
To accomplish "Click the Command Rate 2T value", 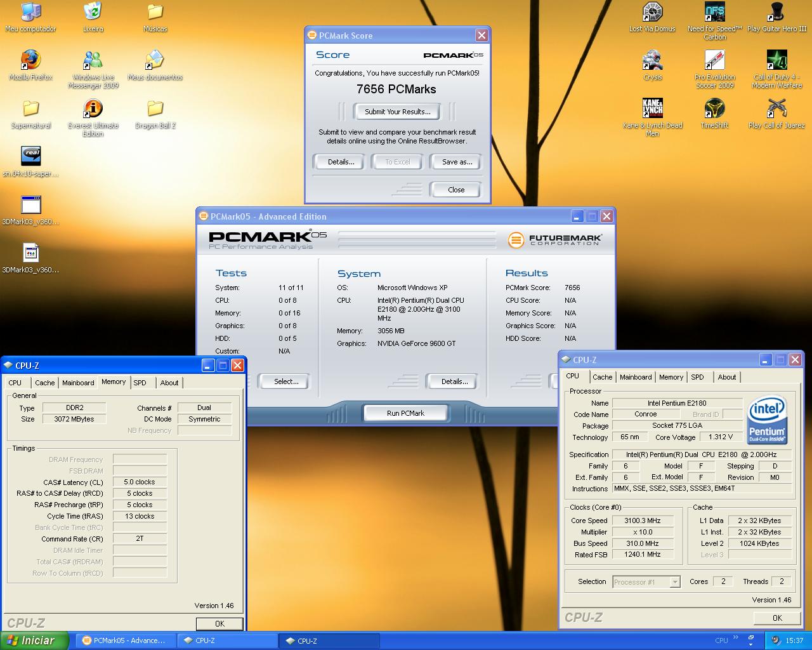I will [x=140, y=538].
